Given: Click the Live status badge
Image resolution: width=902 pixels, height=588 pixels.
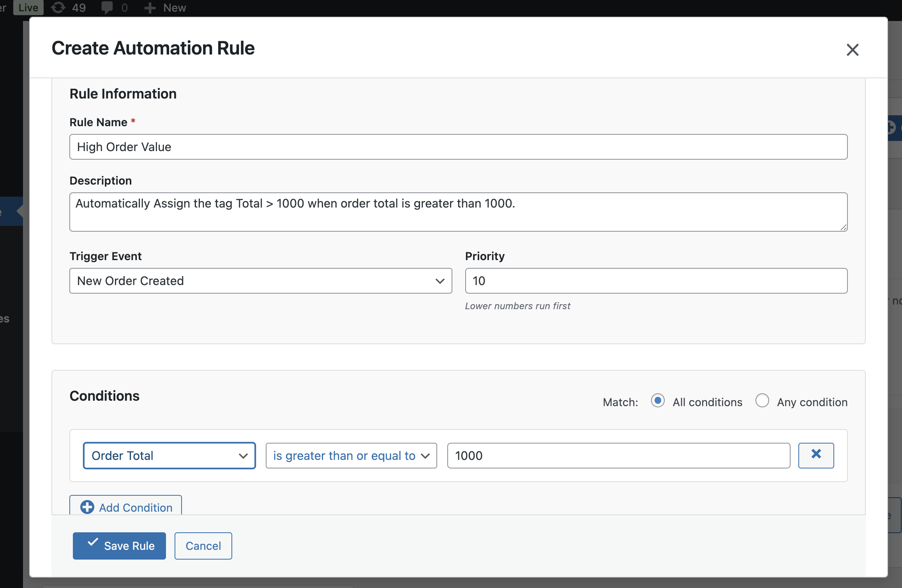Looking at the screenshot, I should [28, 7].
